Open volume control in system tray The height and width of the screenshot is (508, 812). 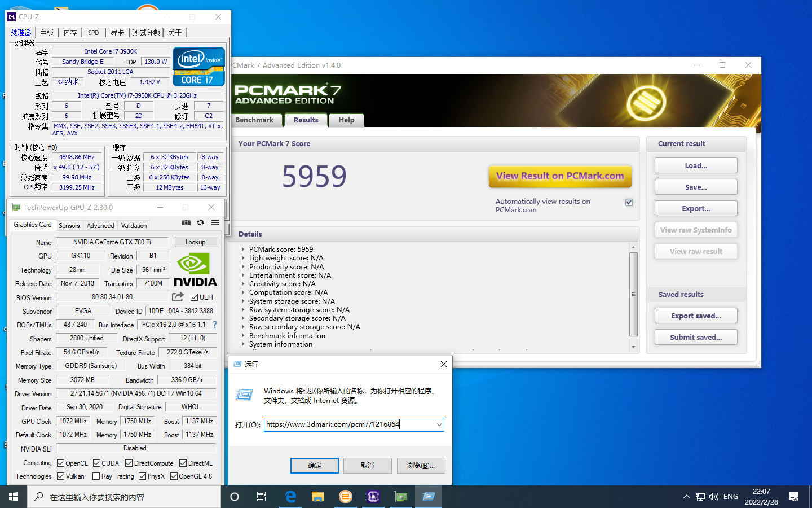point(714,497)
